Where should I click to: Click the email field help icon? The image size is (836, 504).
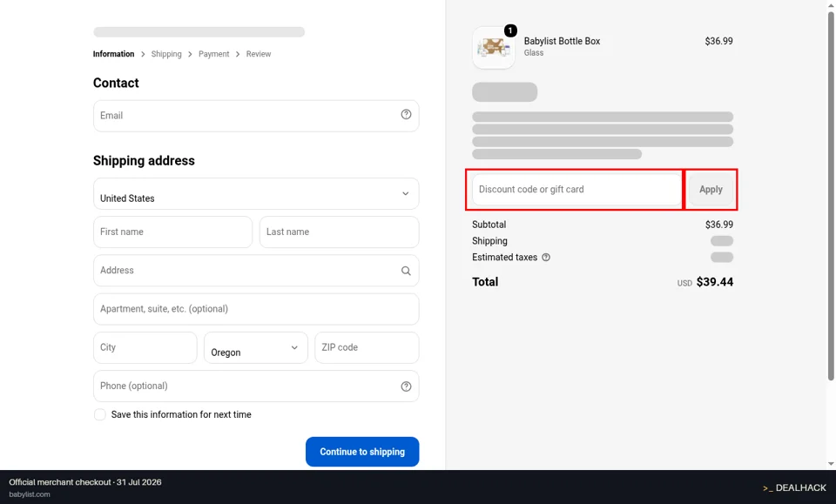tap(406, 115)
